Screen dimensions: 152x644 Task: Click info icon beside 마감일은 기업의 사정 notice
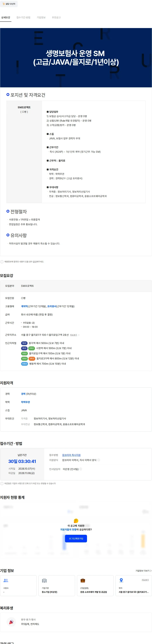click(x=2, y=484)
